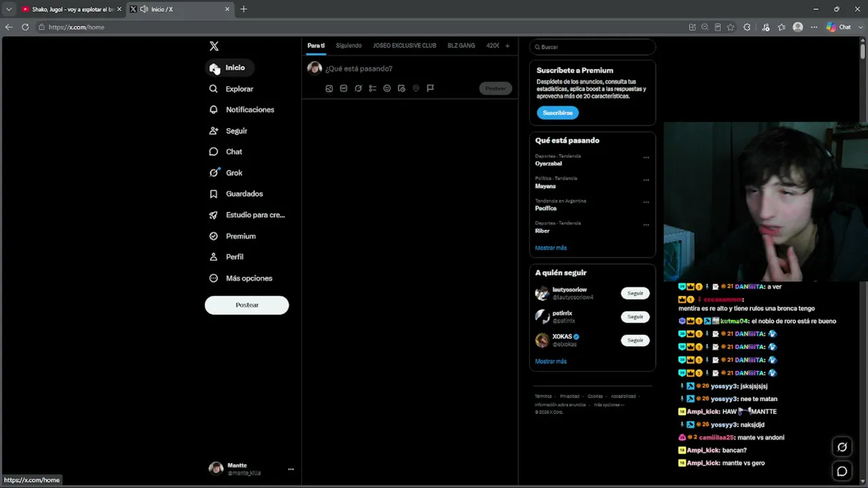Open the Pacífica trending topic

[x=546, y=208]
